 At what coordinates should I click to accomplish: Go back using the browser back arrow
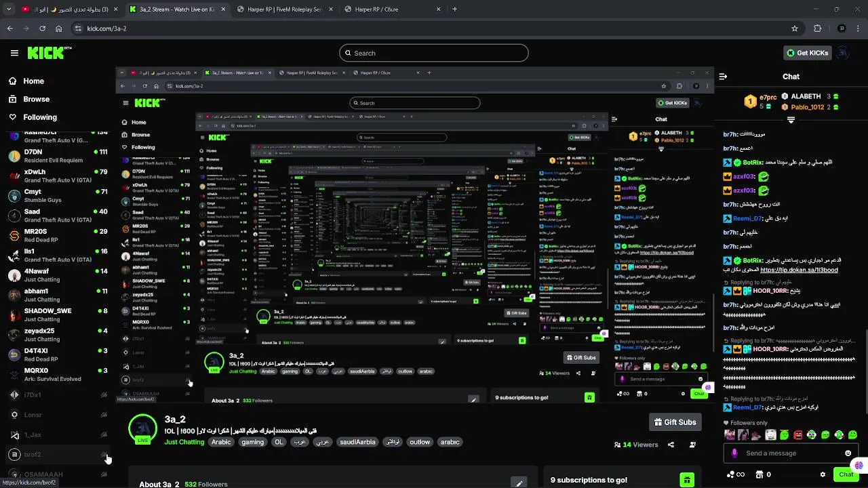[10, 28]
